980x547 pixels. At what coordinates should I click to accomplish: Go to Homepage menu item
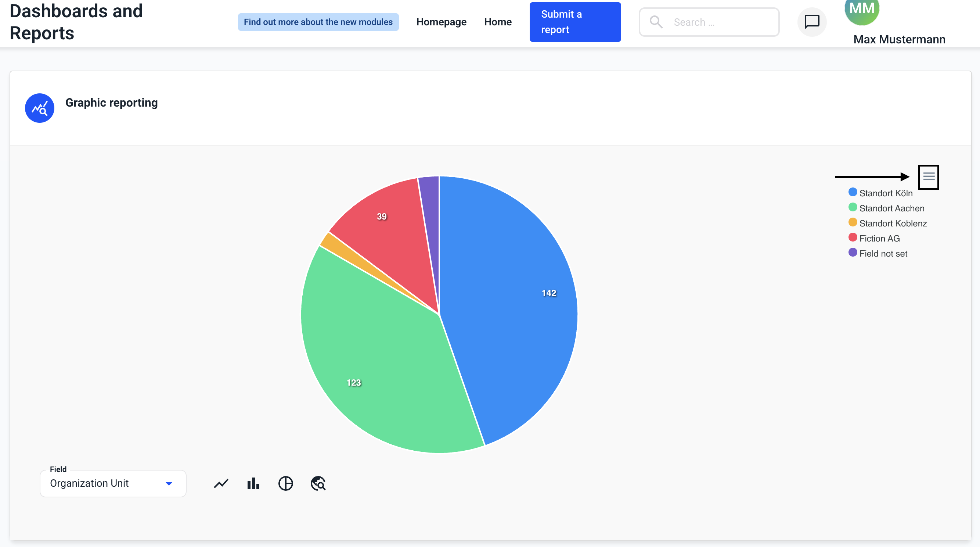pos(441,22)
